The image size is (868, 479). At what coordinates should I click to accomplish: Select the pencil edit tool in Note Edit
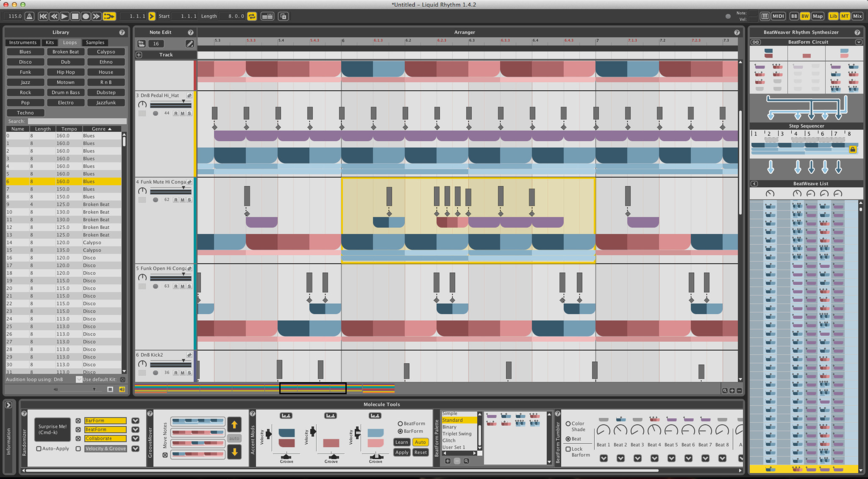(190, 43)
